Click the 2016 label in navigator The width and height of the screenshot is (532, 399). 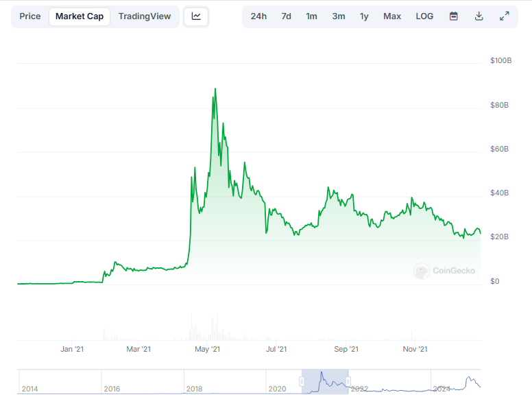point(112,389)
